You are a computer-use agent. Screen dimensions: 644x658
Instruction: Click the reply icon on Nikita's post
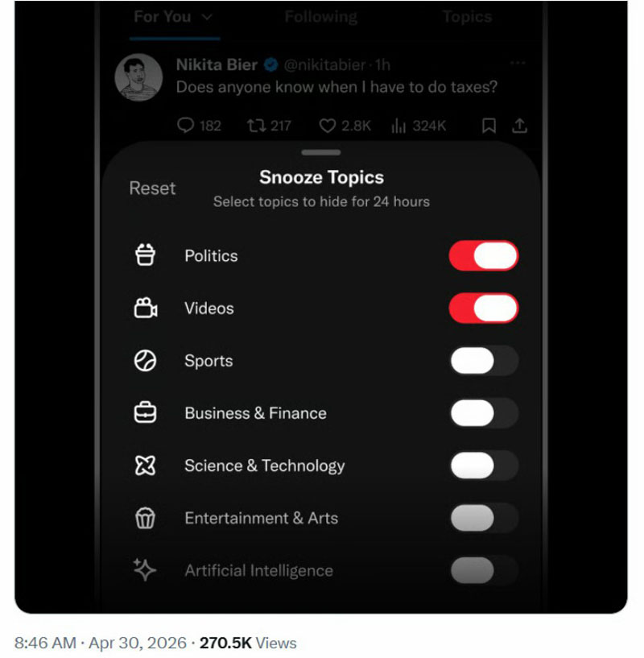point(186,126)
